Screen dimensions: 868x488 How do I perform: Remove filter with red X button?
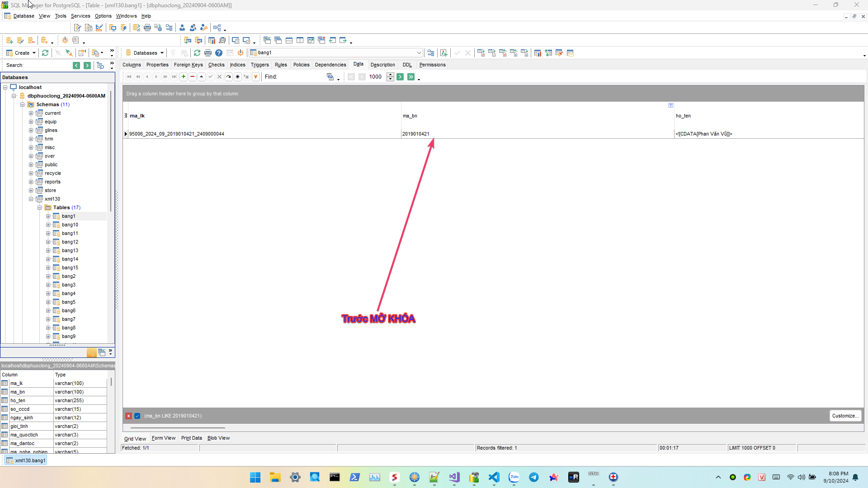coord(129,416)
